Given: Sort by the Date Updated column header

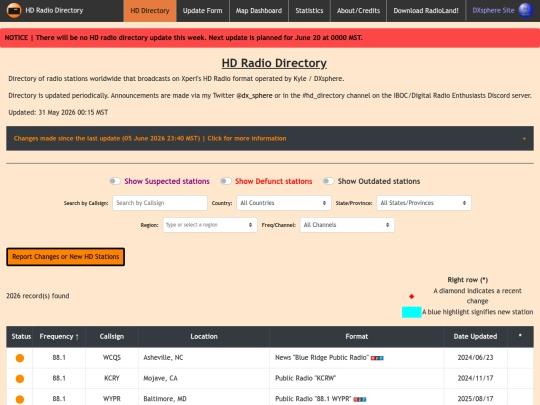Looking at the screenshot, I should pos(475,336).
